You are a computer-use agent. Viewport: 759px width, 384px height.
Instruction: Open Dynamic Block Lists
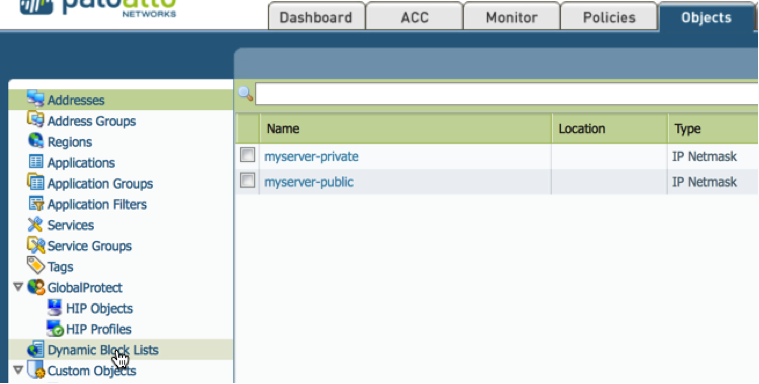(103, 350)
